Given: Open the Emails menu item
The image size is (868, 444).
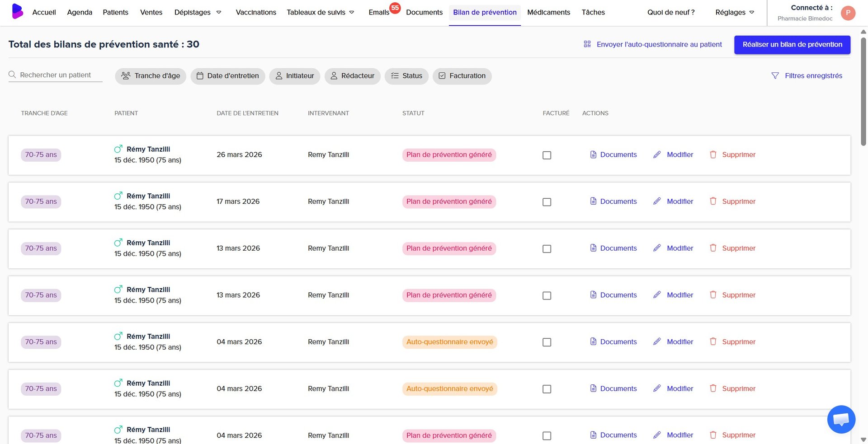Looking at the screenshot, I should (x=379, y=12).
